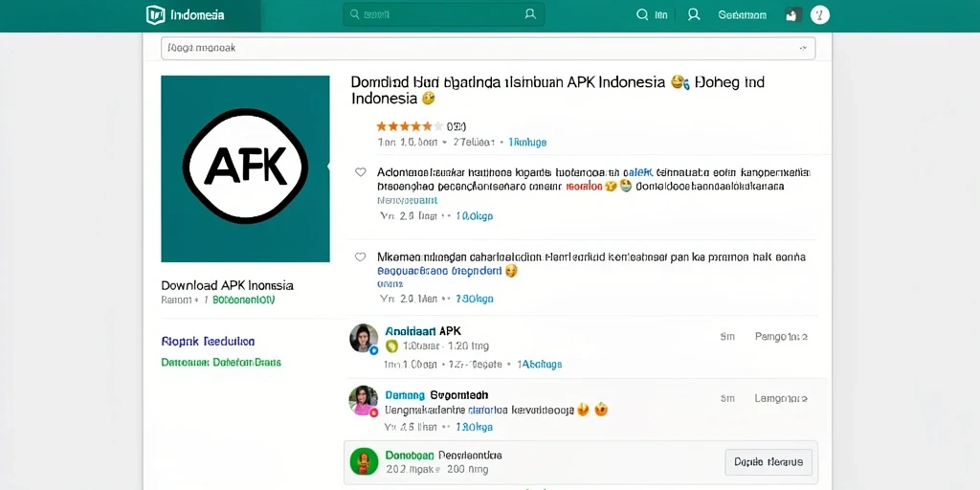Image resolution: width=980 pixels, height=490 pixels.
Task: Click the wide white filter combo box
Action: pos(488,48)
